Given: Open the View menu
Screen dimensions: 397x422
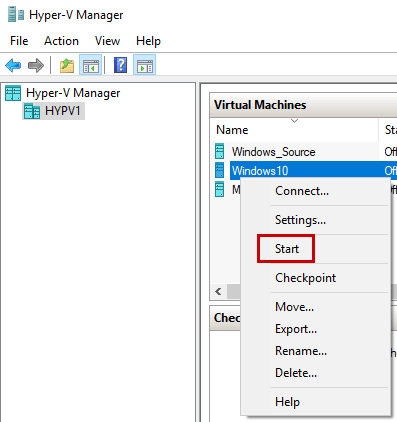Looking at the screenshot, I should tap(107, 41).
